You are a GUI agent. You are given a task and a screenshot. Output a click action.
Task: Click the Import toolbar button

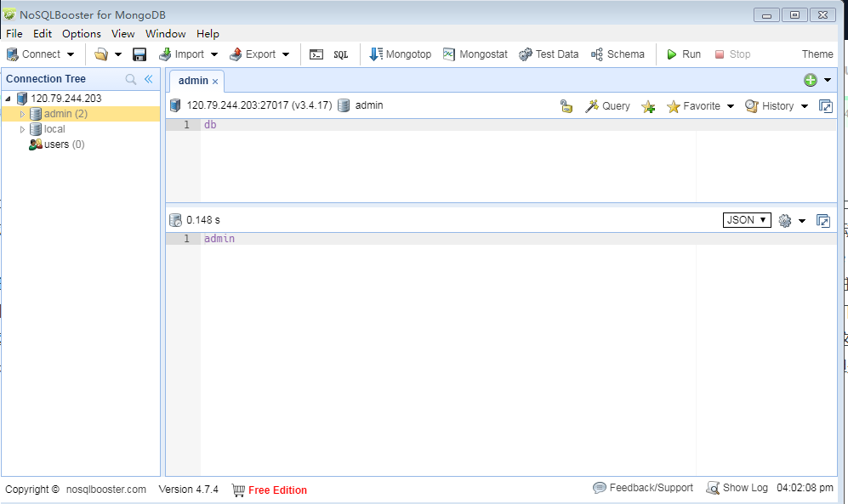[182, 54]
